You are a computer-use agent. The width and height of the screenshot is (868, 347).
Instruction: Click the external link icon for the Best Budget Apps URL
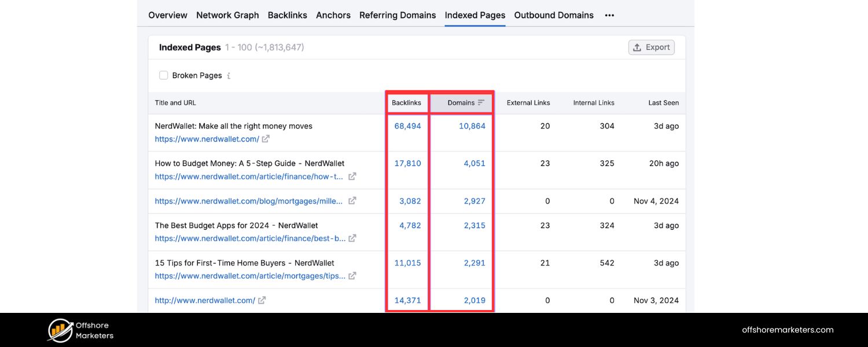point(352,238)
